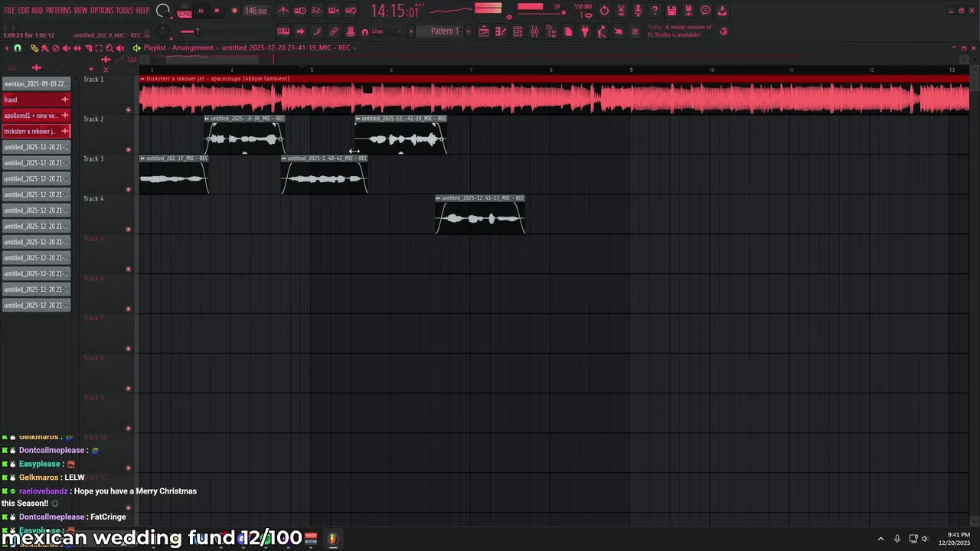980x551 pixels.
Task: Open the Playlist view icon
Action: (x=484, y=31)
